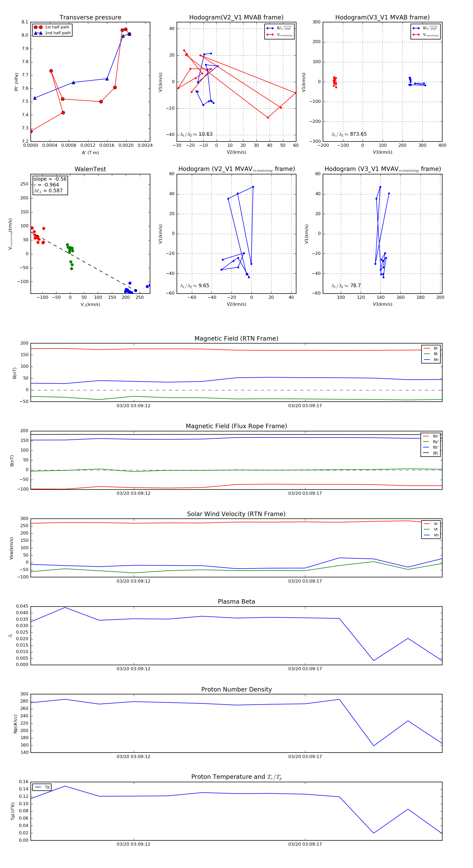This screenshot has width=473, height=868.
Task: Select the 'Hodogram(V2_V1 MVAB frame)' title
Action: point(236,18)
